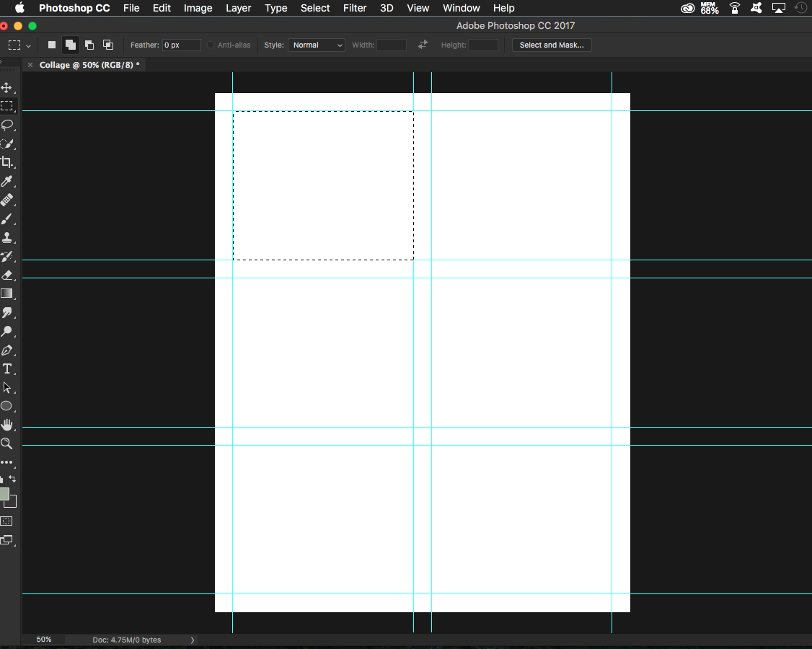Select the Zoom tool
812x649 pixels.
6,443
